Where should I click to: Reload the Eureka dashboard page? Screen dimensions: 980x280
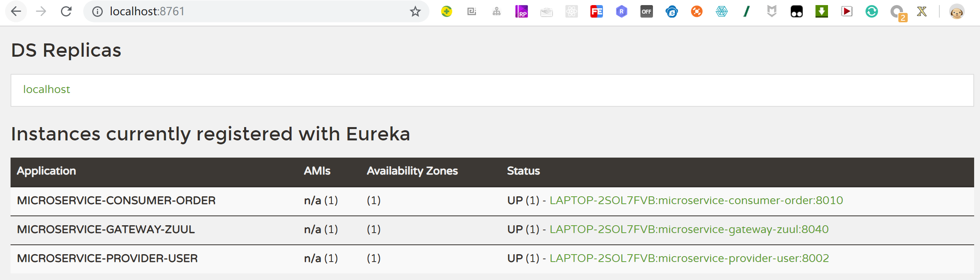66,11
